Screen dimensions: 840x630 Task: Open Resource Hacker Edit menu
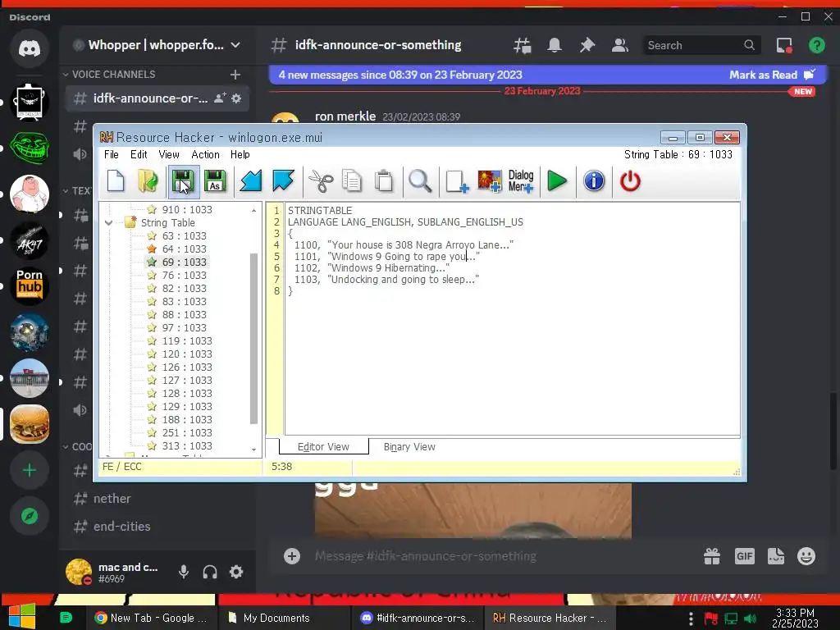pos(138,154)
